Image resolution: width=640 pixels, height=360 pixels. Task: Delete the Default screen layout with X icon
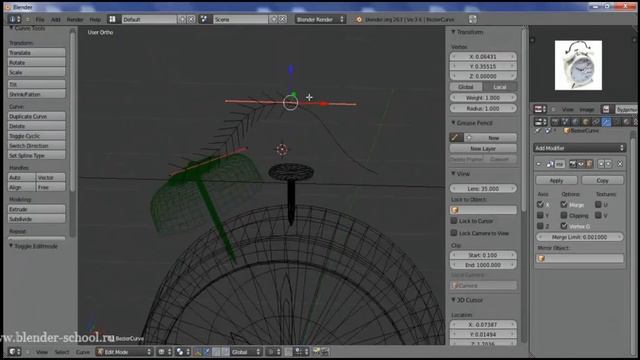[191, 19]
